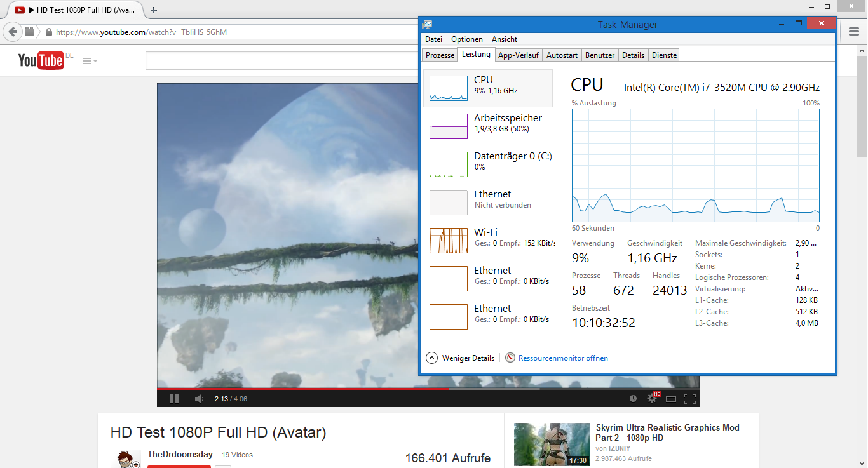The width and height of the screenshot is (868, 468).
Task: Click the Intel Core i7-3520M CPU label
Action: tap(722, 88)
